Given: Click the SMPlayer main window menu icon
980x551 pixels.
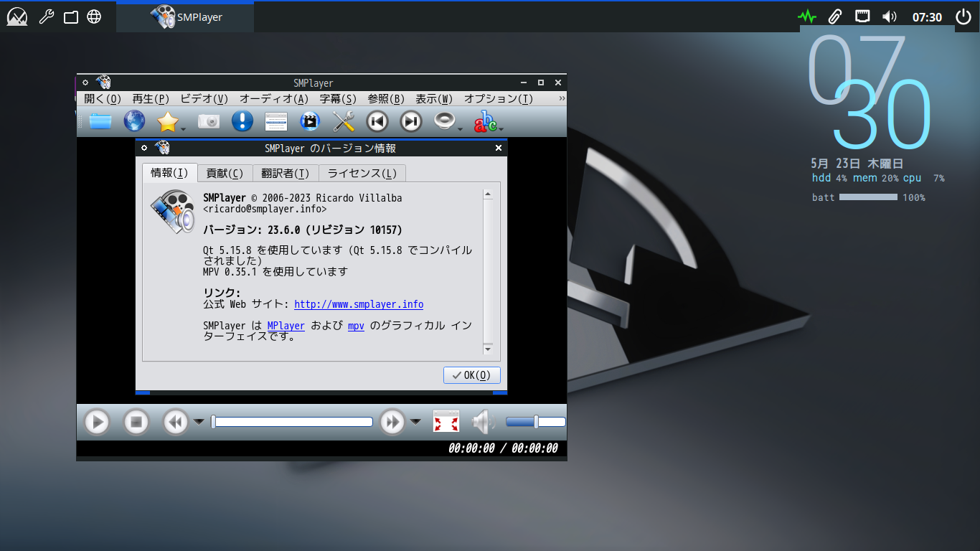Looking at the screenshot, I should 85,83.
